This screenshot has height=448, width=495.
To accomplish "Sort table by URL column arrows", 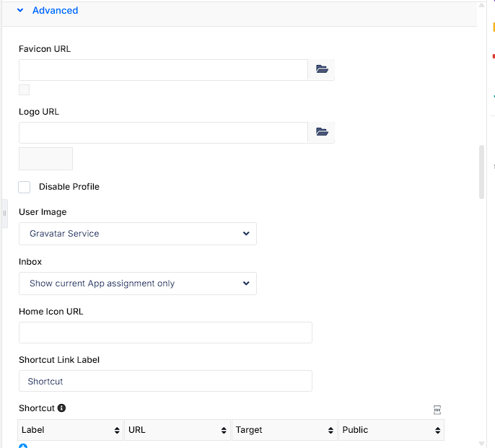I will coord(224,430).
